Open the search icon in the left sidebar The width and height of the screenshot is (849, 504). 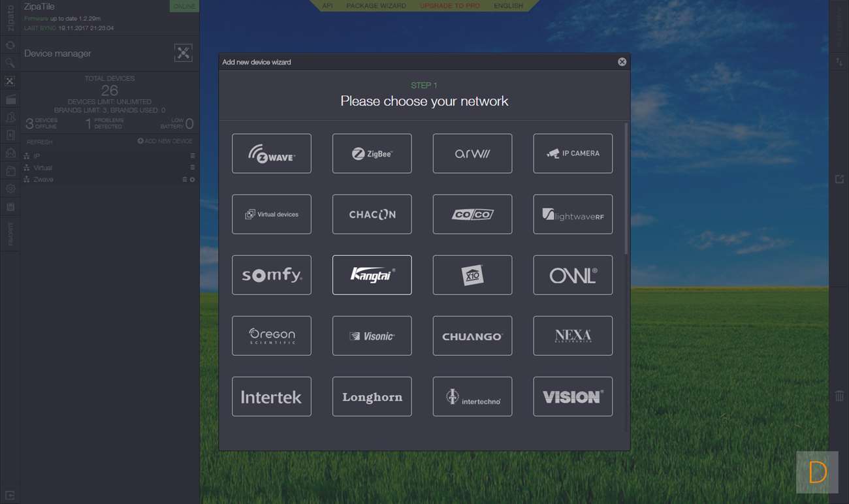click(x=10, y=63)
